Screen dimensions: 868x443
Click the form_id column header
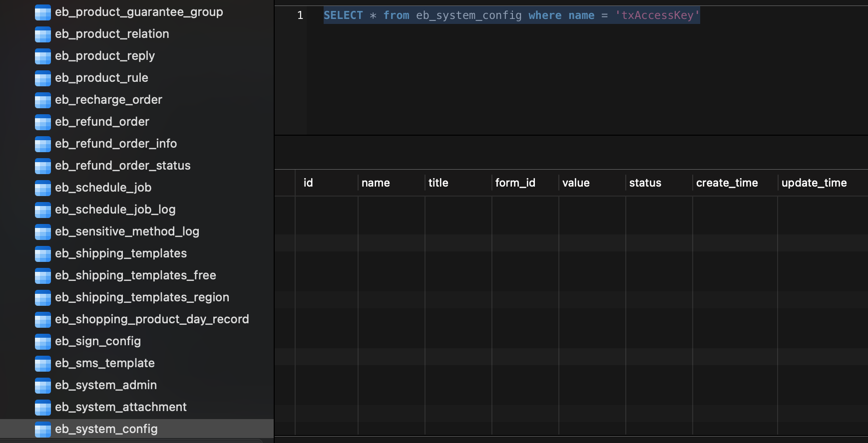tap(515, 183)
